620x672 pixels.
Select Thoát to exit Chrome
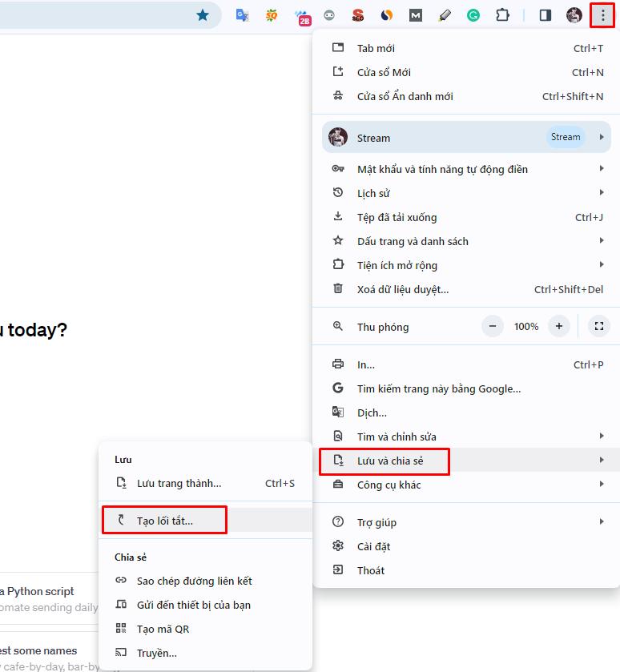[x=466, y=570]
